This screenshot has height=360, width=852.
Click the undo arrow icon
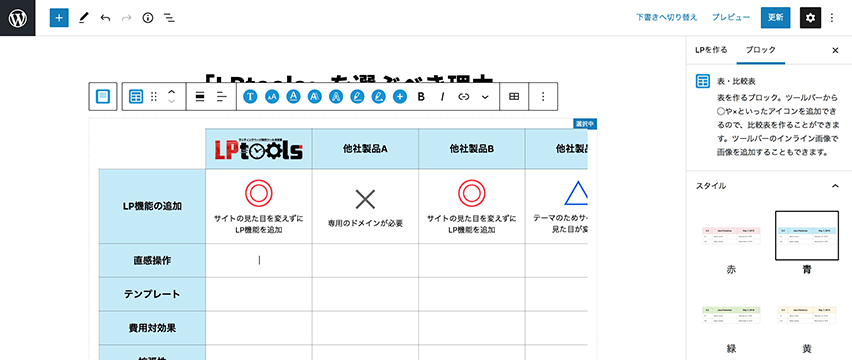[x=105, y=18]
